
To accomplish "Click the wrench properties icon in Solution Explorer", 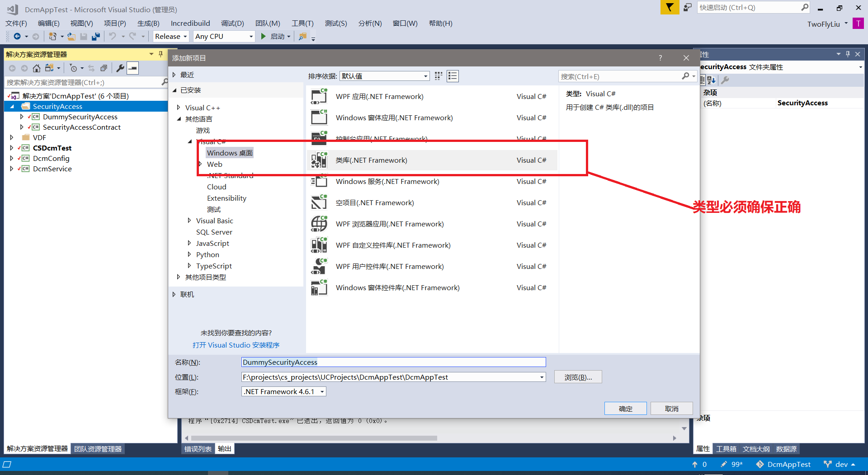I will tap(120, 68).
